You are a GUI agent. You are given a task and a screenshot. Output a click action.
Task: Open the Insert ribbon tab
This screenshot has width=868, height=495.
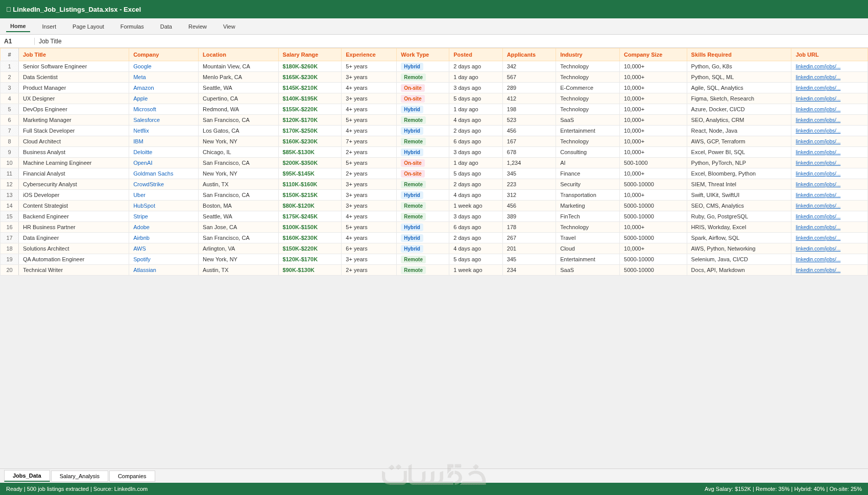click(49, 27)
